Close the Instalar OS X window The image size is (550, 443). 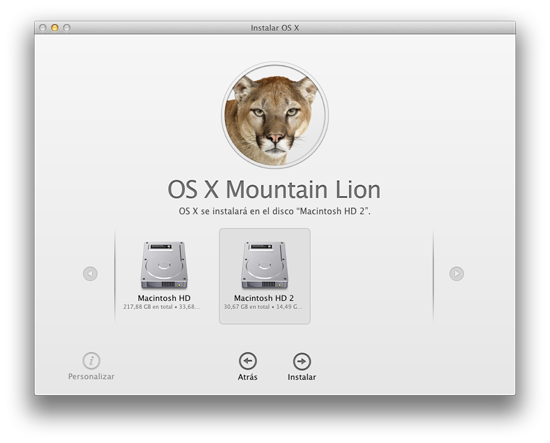[x=43, y=28]
